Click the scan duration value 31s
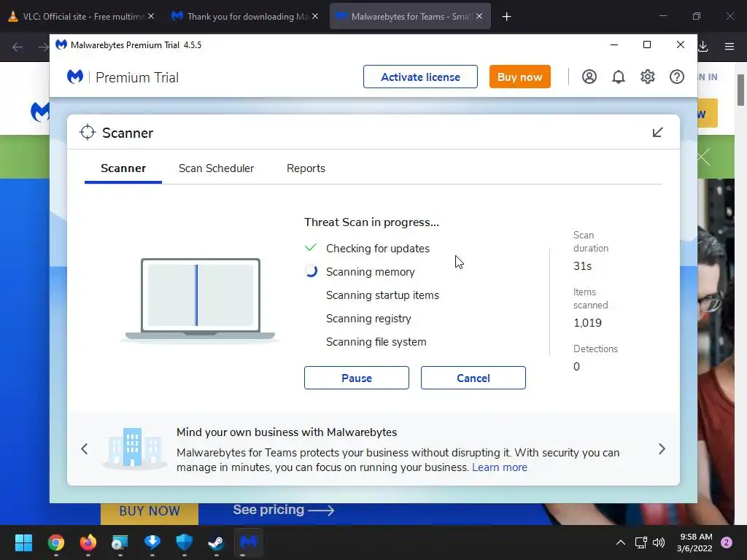The height and width of the screenshot is (560, 747). (582, 265)
